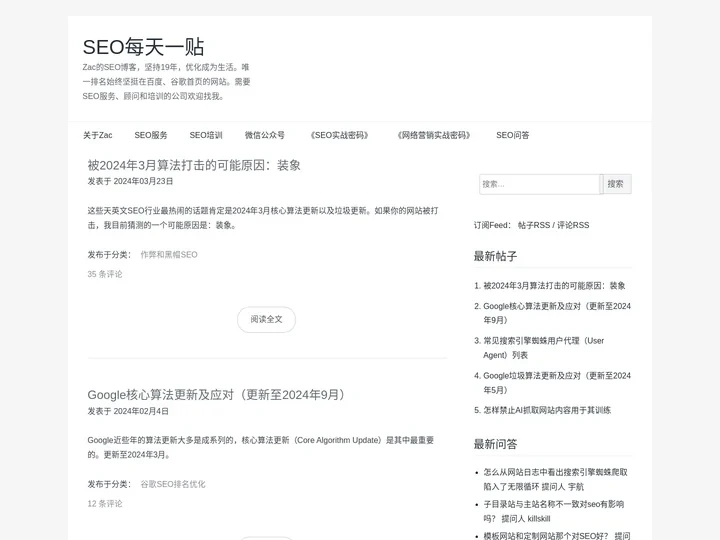View 35 条评论 link

pos(105,274)
